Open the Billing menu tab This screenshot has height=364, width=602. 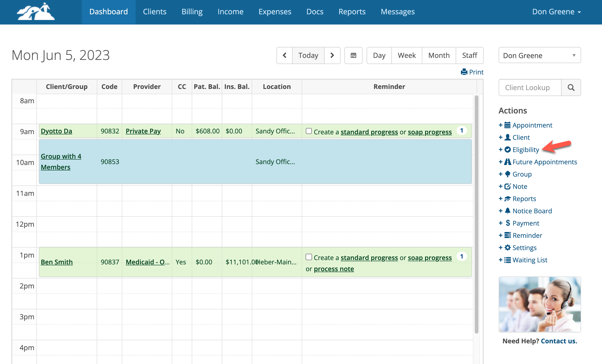tap(192, 12)
